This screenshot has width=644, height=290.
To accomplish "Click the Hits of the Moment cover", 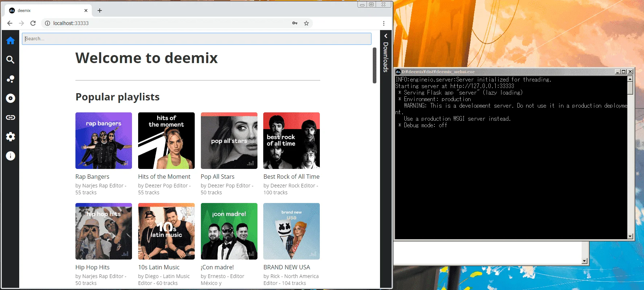I will click(166, 141).
